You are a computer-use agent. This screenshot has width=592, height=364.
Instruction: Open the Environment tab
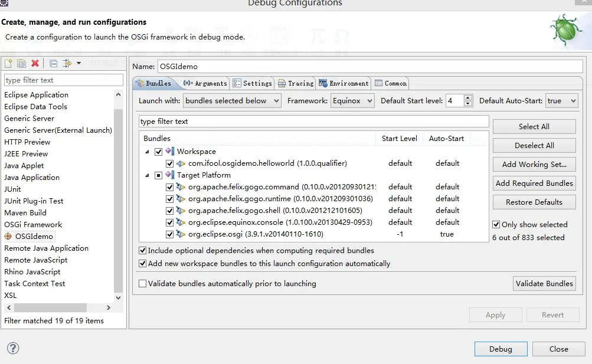point(344,83)
